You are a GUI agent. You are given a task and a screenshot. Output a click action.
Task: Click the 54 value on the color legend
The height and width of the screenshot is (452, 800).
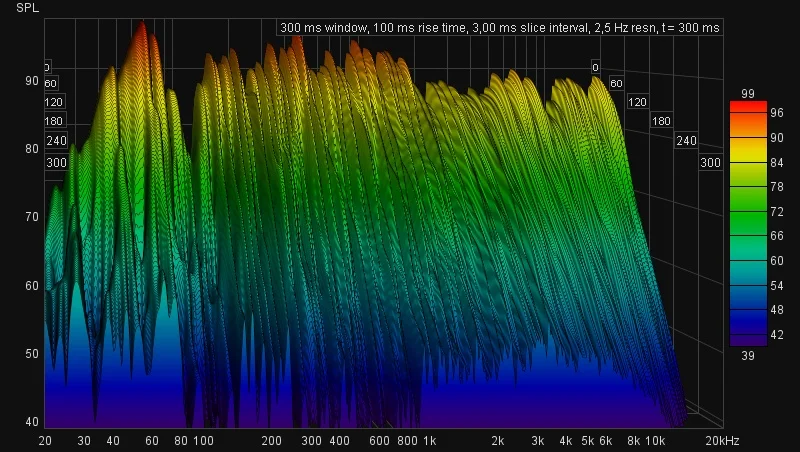pos(777,285)
